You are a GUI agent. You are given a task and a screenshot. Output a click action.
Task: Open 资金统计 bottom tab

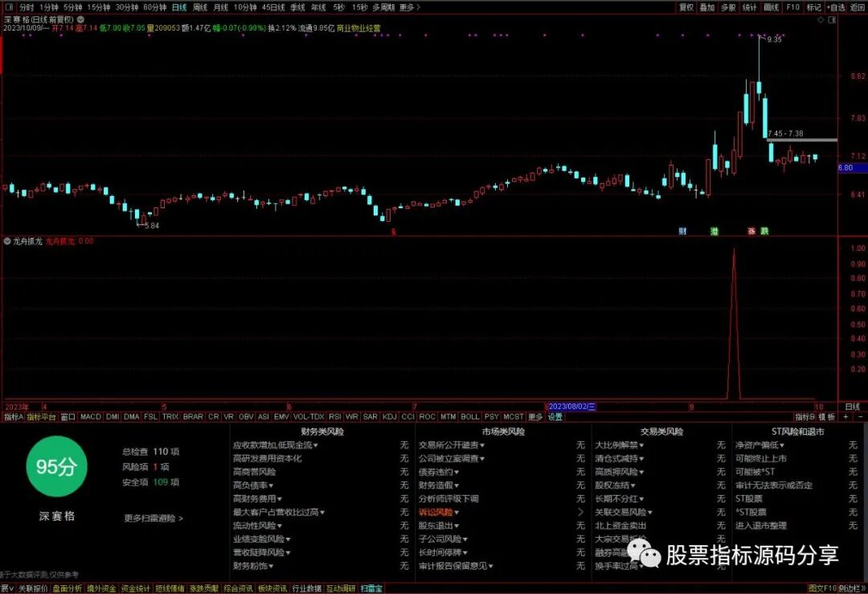(136, 588)
